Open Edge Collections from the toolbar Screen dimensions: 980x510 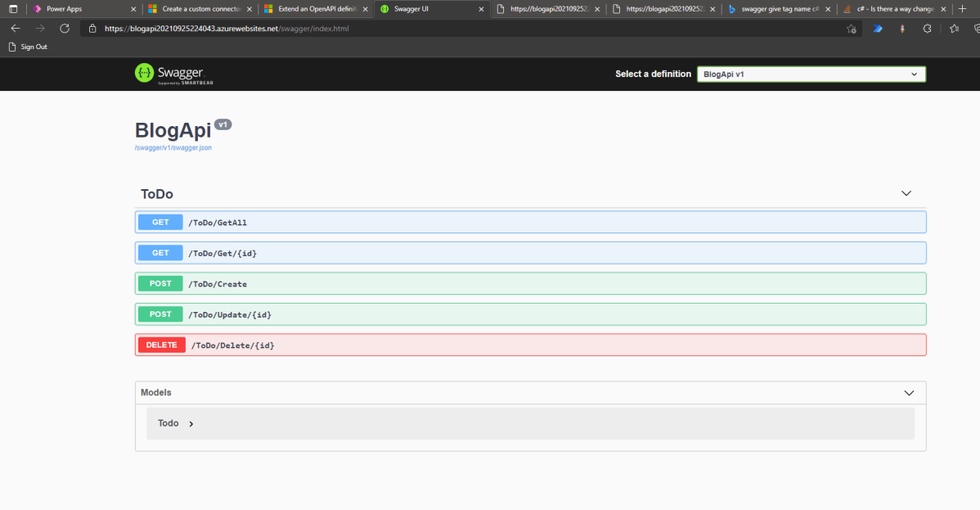[955, 28]
